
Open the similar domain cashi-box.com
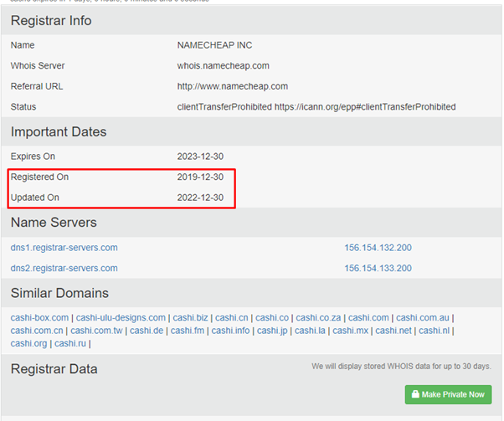coord(39,318)
